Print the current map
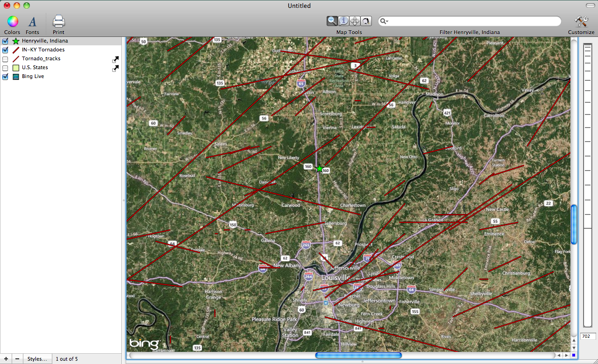This screenshot has width=598, height=364. 58,25
